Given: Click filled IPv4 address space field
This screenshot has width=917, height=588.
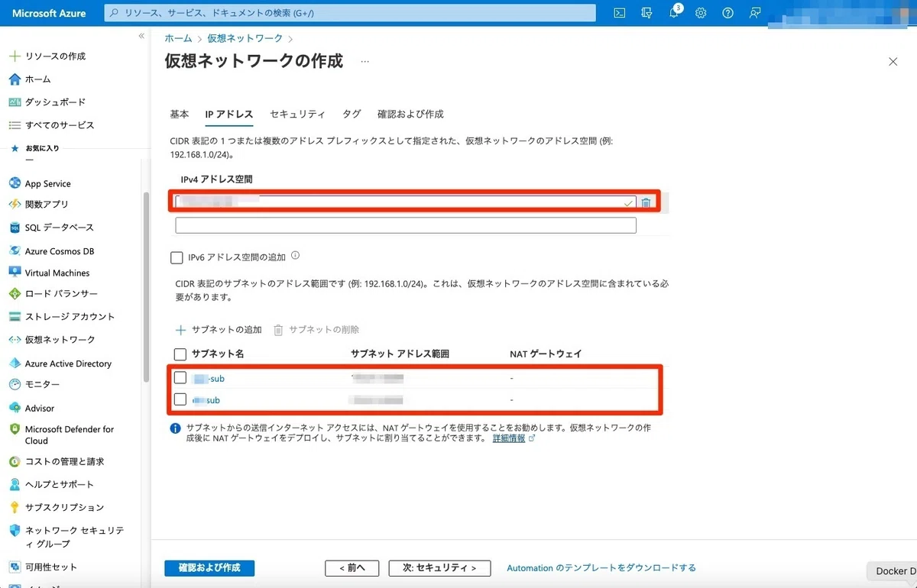Looking at the screenshot, I should pyautogui.click(x=405, y=202).
